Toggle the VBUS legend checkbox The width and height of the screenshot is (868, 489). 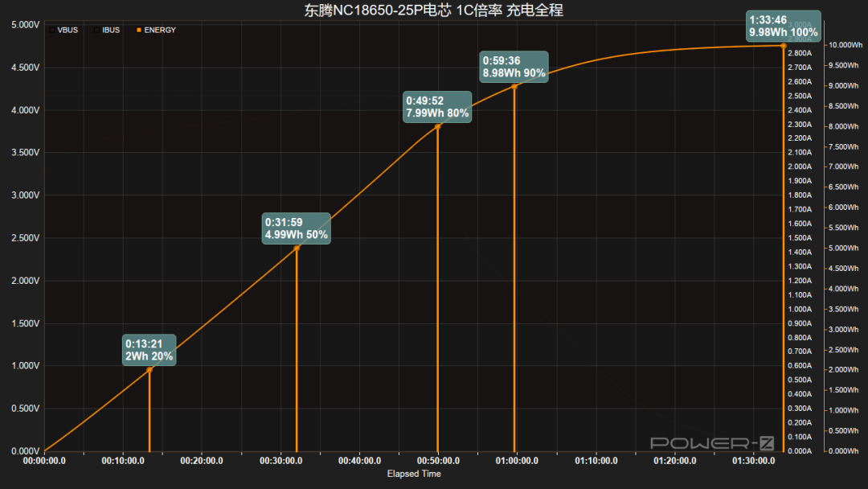tap(52, 30)
